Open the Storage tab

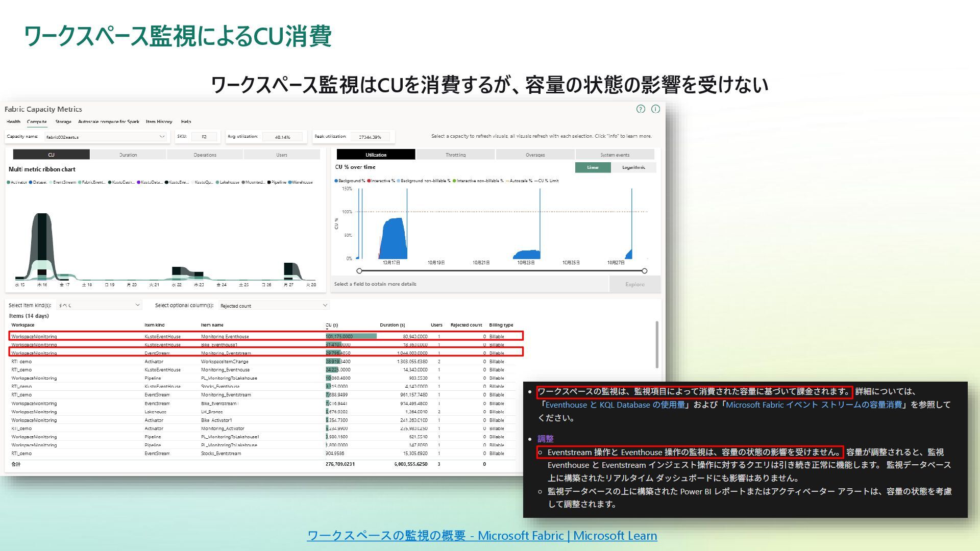[x=63, y=122]
